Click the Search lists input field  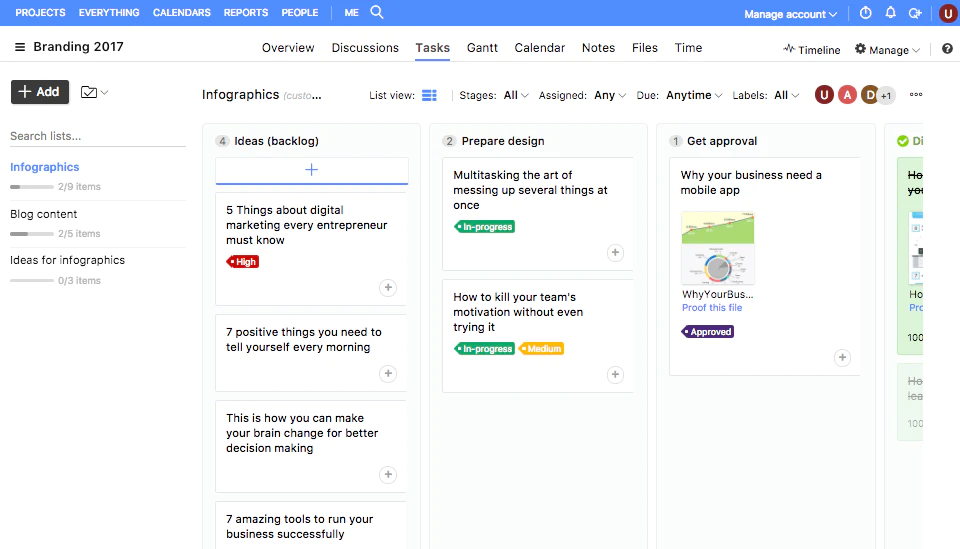pyautogui.click(x=97, y=136)
